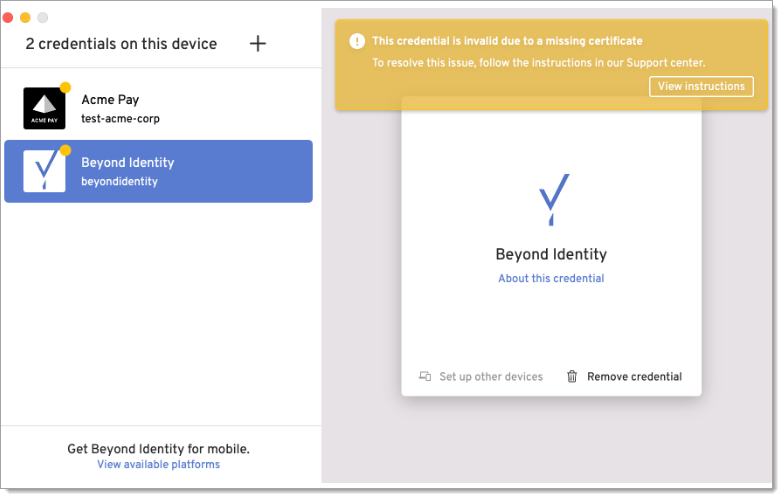Click the invalid credential warning headline
The image size is (783, 499).
coord(507,41)
